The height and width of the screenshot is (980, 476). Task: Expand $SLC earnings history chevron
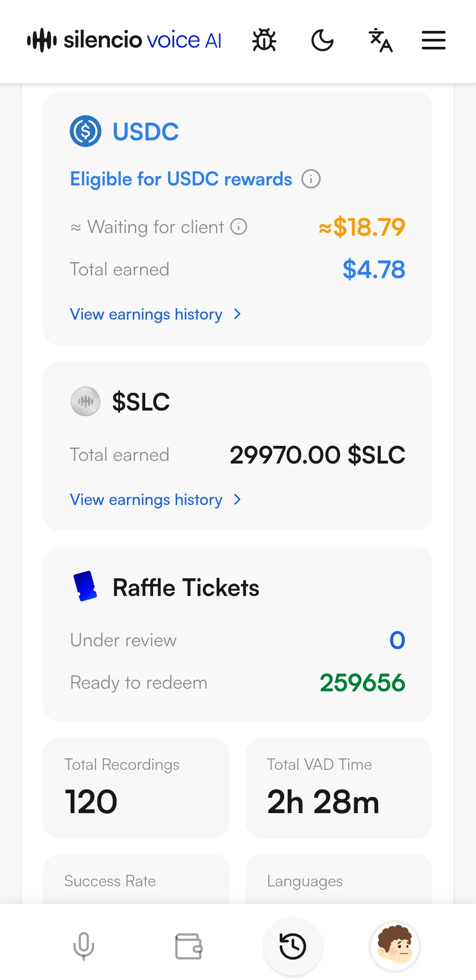[x=237, y=500]
